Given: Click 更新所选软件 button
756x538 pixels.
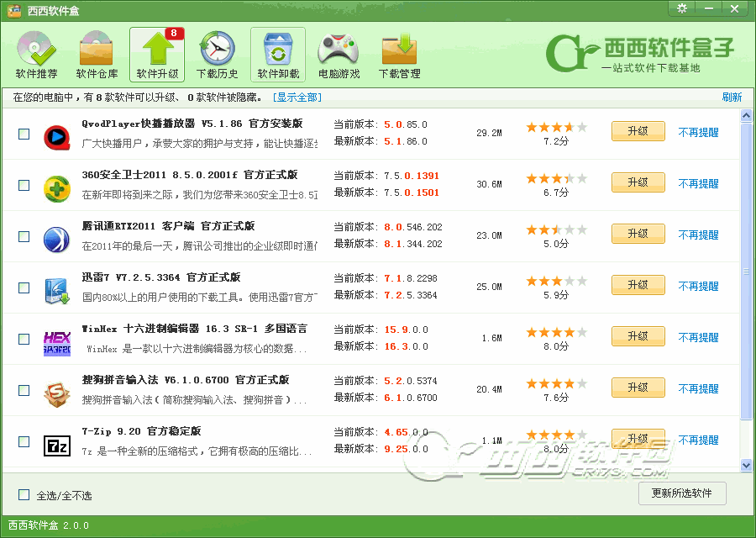Looking at the screenshot, I should tap(682, 493).
